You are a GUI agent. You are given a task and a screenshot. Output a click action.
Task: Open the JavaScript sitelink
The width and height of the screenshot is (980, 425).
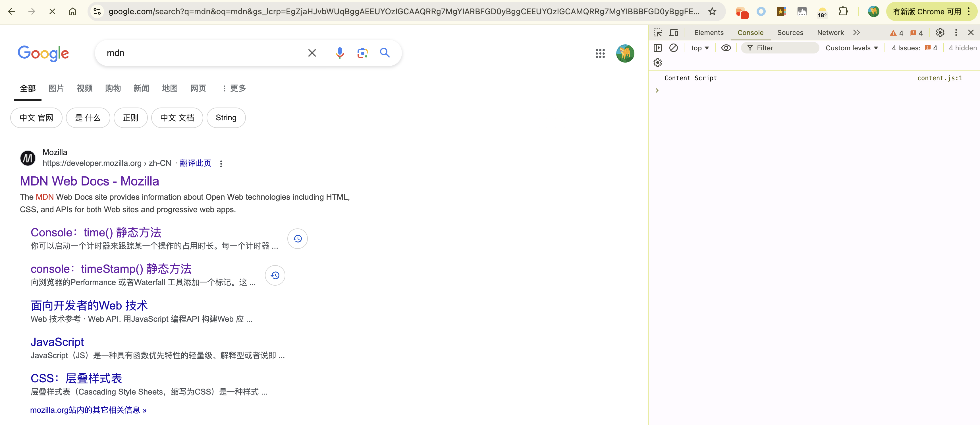point(57,342)
